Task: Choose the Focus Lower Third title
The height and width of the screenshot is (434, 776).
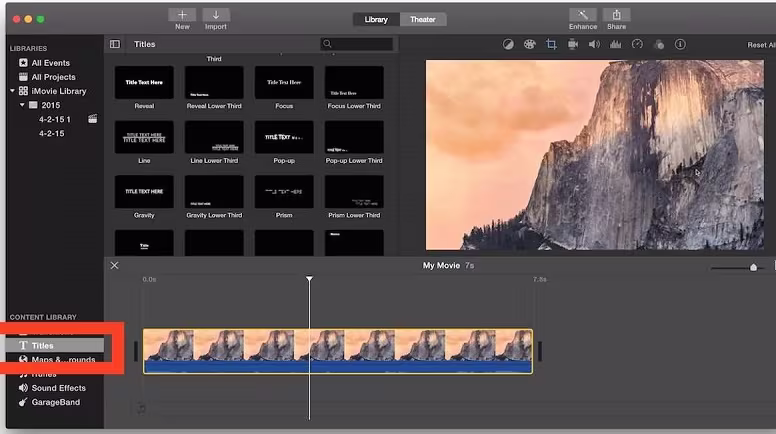Action: click(354, 82)
